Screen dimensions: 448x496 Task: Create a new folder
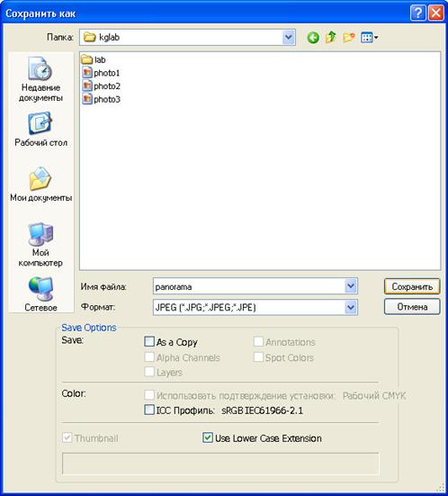(349, 38)
